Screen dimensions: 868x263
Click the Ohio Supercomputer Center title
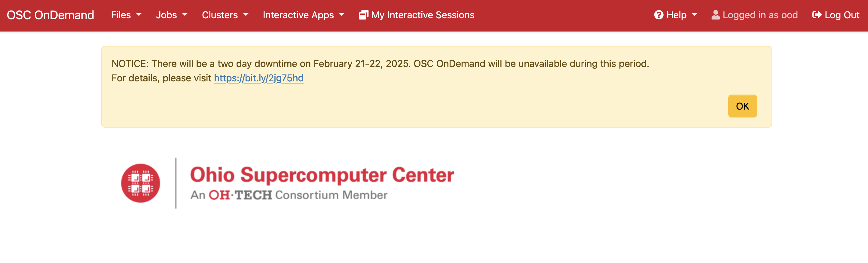coord(322,175)
